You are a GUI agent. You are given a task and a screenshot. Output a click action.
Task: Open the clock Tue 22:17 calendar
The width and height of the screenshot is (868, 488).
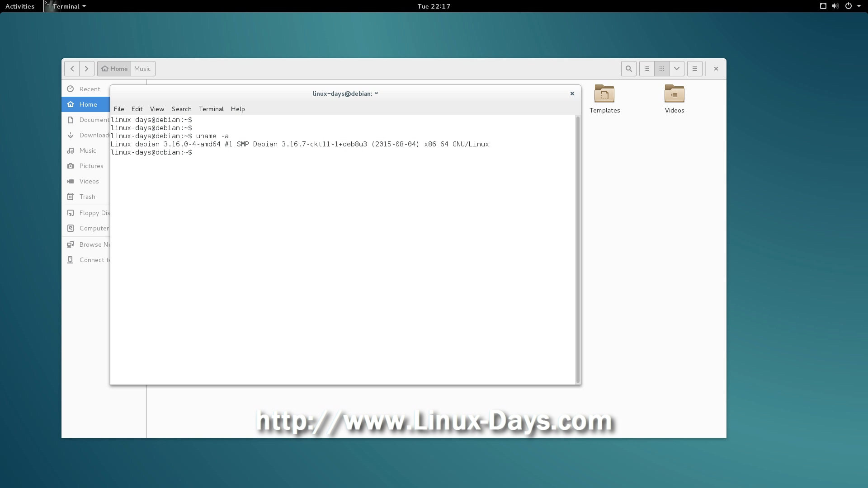(434, 6)
